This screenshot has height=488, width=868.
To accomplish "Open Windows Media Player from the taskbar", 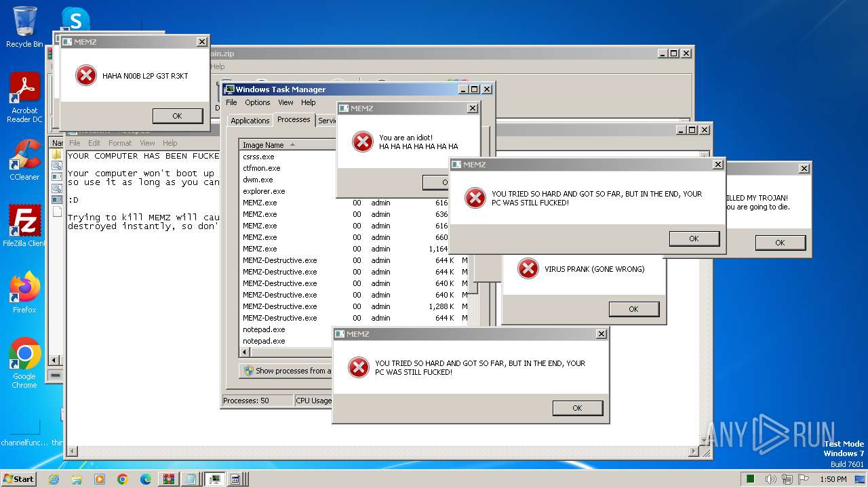I will point(100,479).
